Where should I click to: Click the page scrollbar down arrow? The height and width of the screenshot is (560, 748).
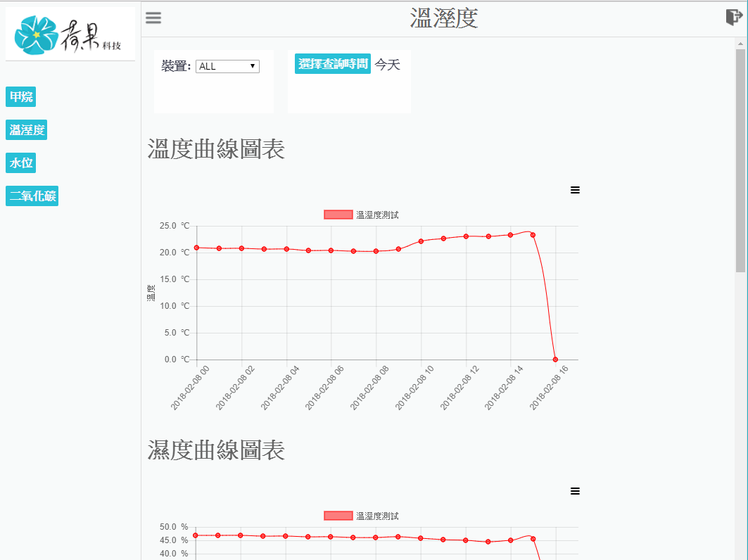(740, 554)
